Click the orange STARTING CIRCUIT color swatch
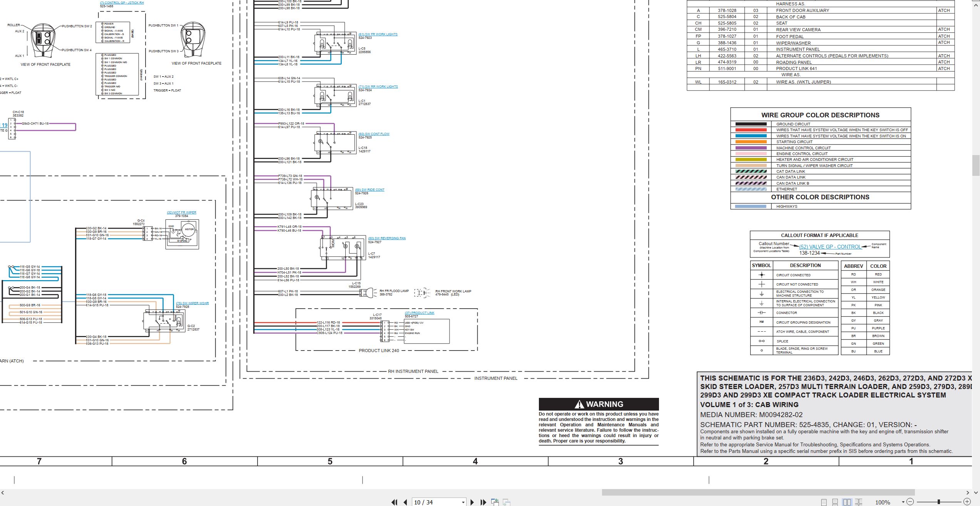 [751, 142]
